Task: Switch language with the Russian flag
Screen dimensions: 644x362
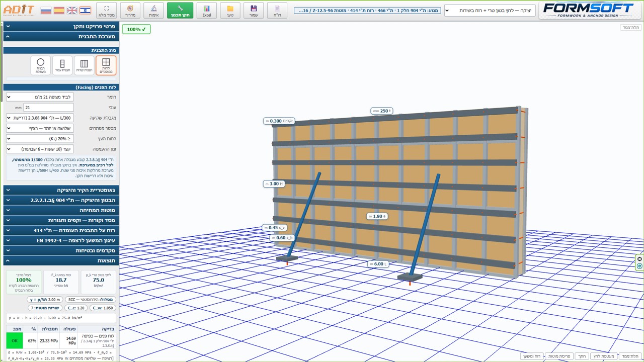Action: (46, 10)
